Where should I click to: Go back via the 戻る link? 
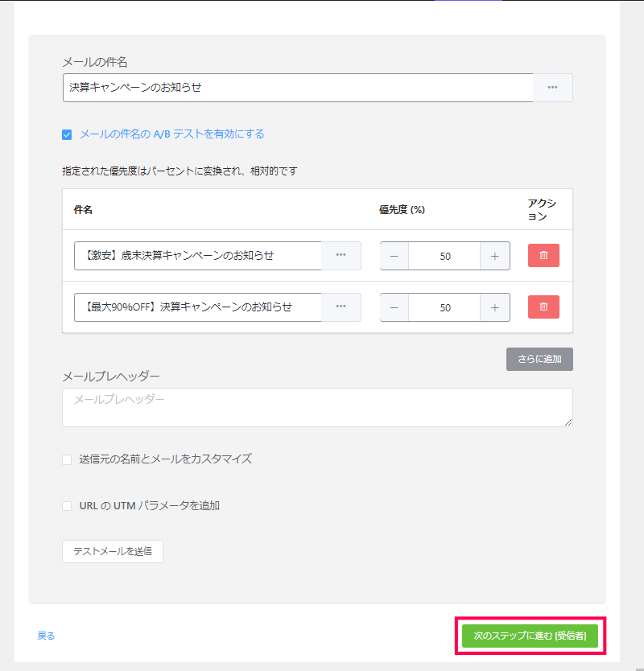click(x=46, y=636)
